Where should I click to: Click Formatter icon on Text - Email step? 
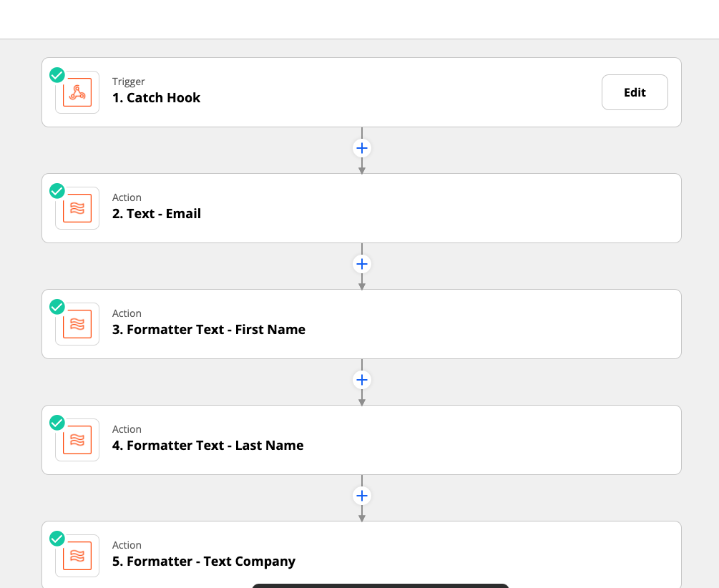[77, 208]
